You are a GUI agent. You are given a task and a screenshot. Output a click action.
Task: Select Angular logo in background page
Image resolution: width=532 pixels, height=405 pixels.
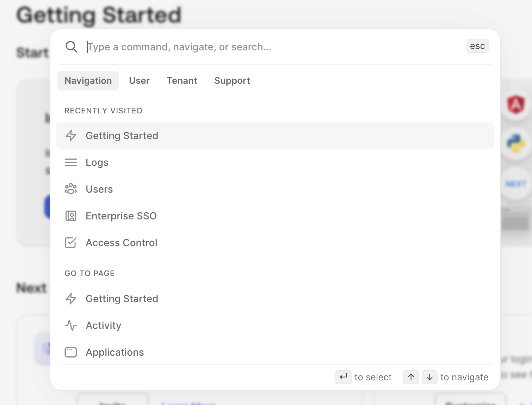[x=516, y=105]
